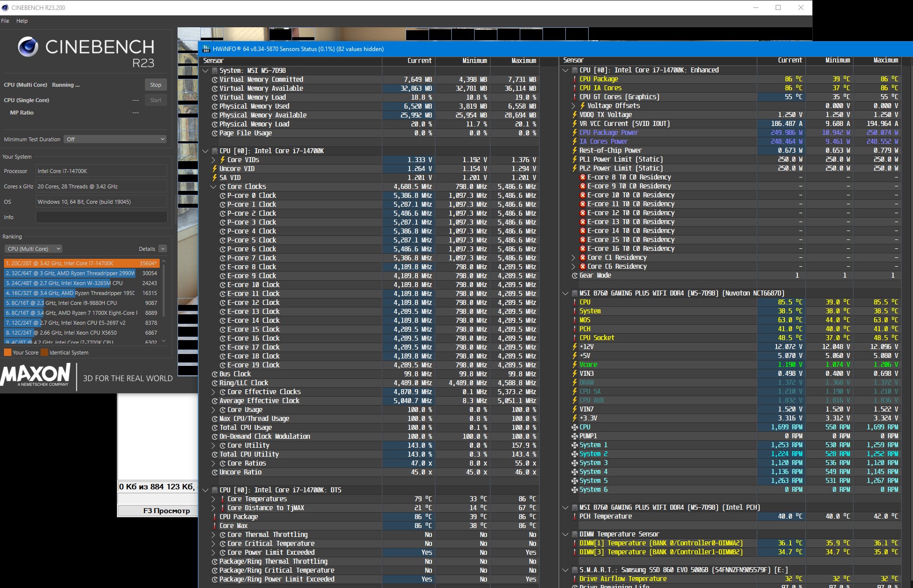Click the thermometer icon beside MOS
The width and height of the screenshot is (913, 588).
pyautogui.click(x=575, y=320)
